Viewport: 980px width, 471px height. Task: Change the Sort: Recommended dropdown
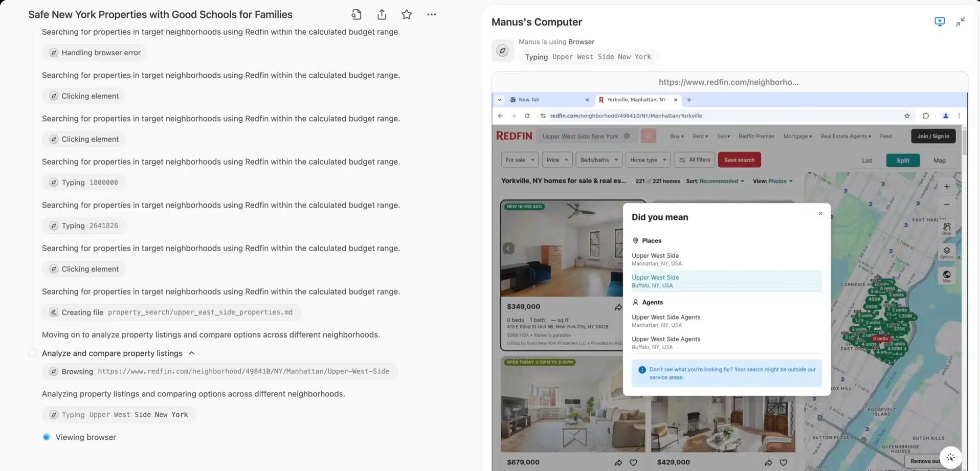click(715, 181)
